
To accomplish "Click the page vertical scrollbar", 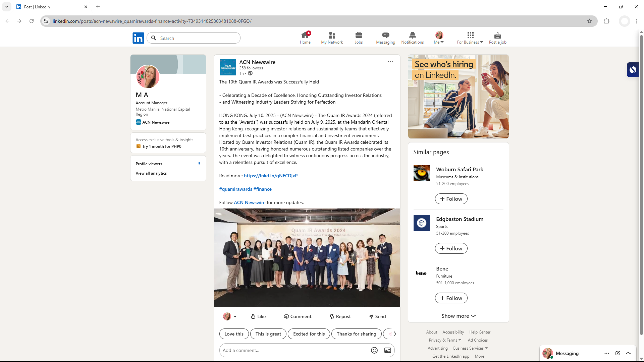I will pyautogui.click(x=641, y=184).
